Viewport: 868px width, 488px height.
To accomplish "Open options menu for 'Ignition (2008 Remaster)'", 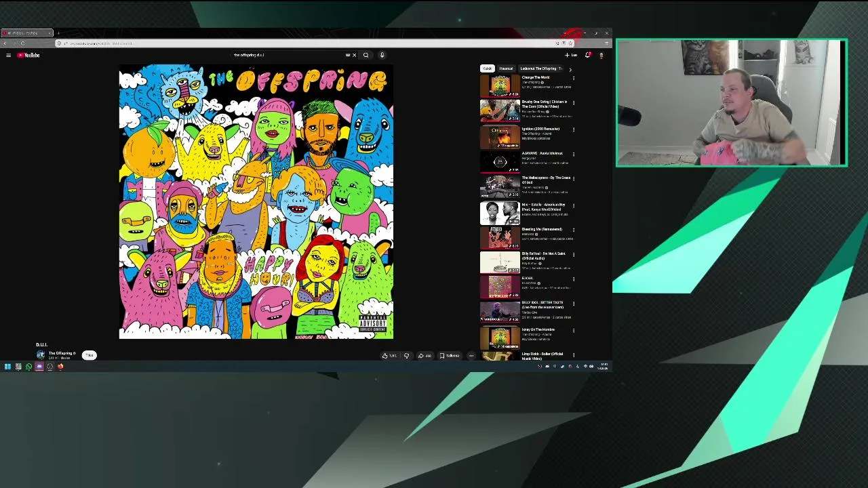I will point(574,129).
